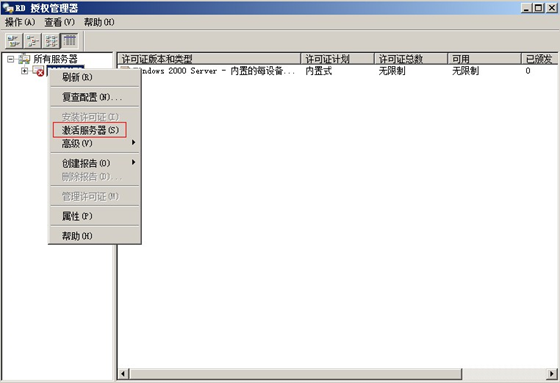This screenshot has height=383, width=560.
Task: Sort by 已颁发 column header
Action: point(540,59)
